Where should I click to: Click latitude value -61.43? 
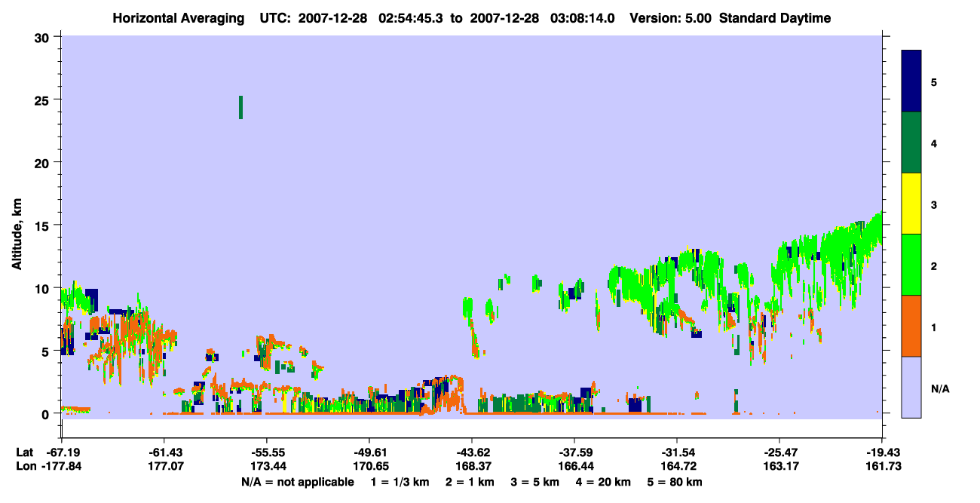(x=164, y=452)
